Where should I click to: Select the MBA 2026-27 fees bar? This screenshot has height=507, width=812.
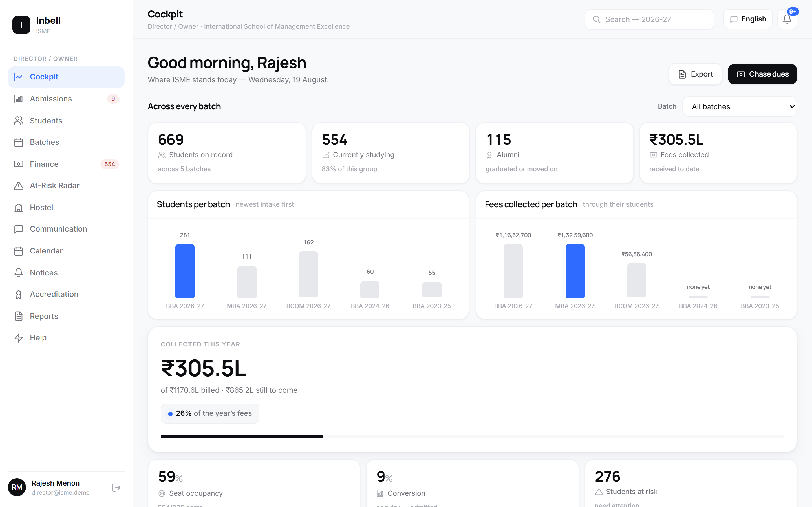(x=575, y=271)
